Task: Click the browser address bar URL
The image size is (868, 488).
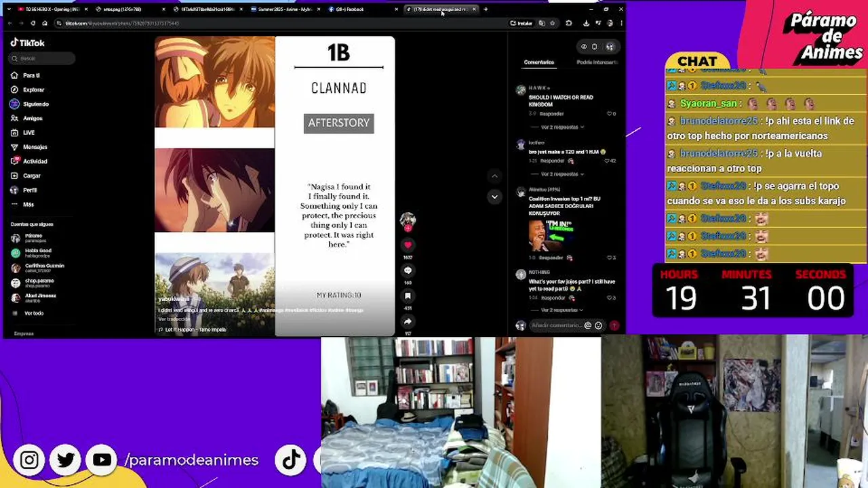Action: pyautogui.click(x=122, y=23)
